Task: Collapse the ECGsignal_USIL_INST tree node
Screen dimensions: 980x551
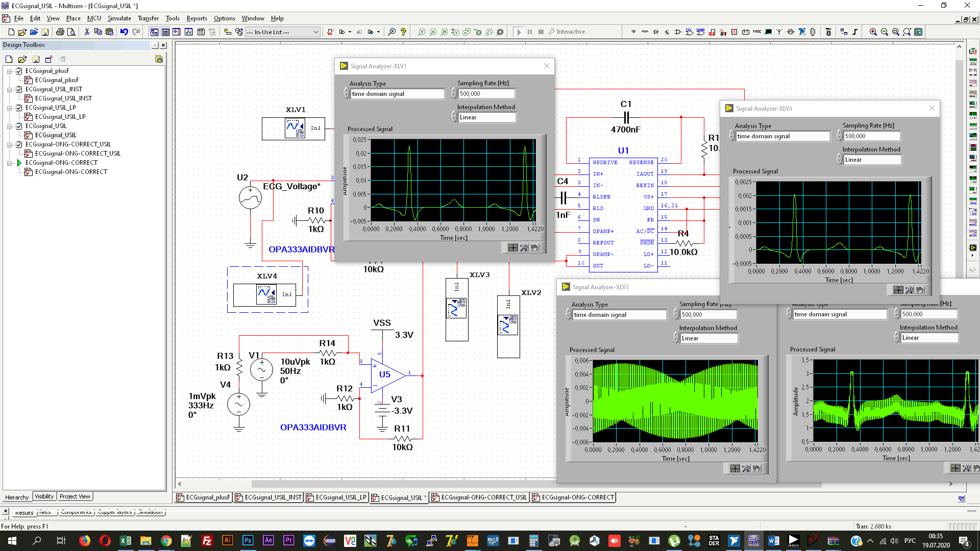Action: (x=9, y=89)
